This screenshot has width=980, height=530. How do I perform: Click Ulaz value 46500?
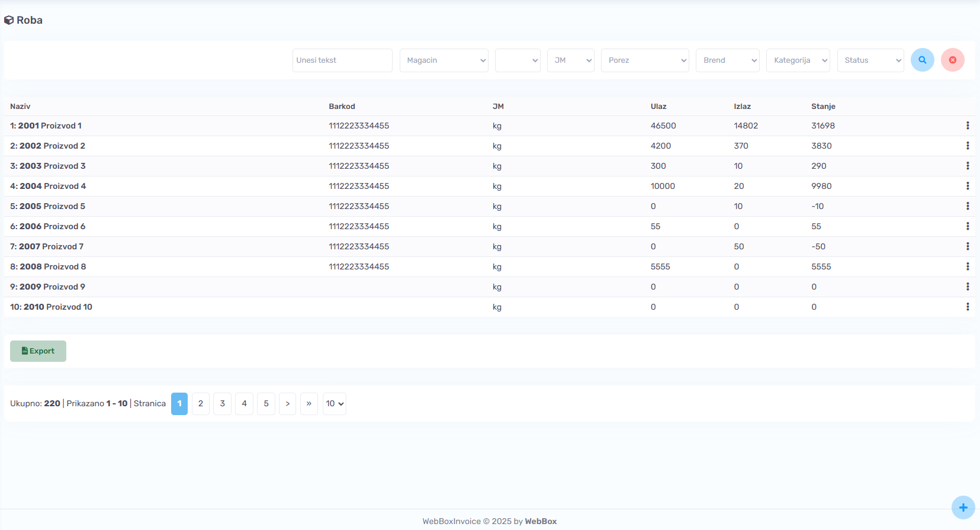coord(663,126)
